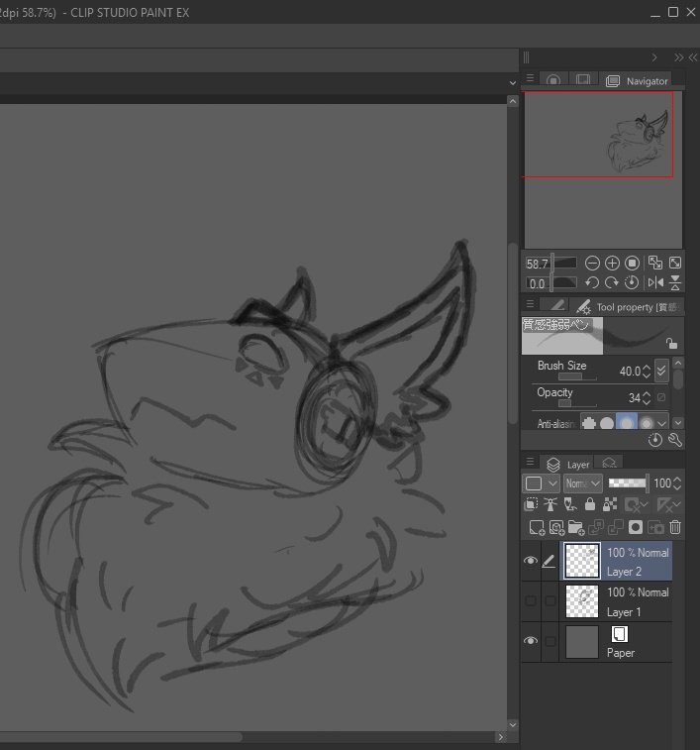The height and width of the screenshot is (750, 700).
Task: Open the Ruler visibility dropdown arrow
Action: tap(677, 504)
